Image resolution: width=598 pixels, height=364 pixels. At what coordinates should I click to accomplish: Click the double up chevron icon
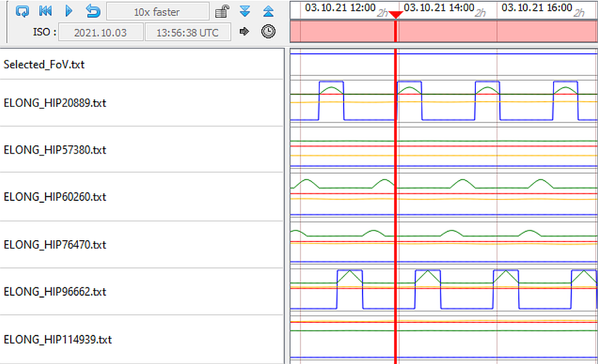coord(268,11)
